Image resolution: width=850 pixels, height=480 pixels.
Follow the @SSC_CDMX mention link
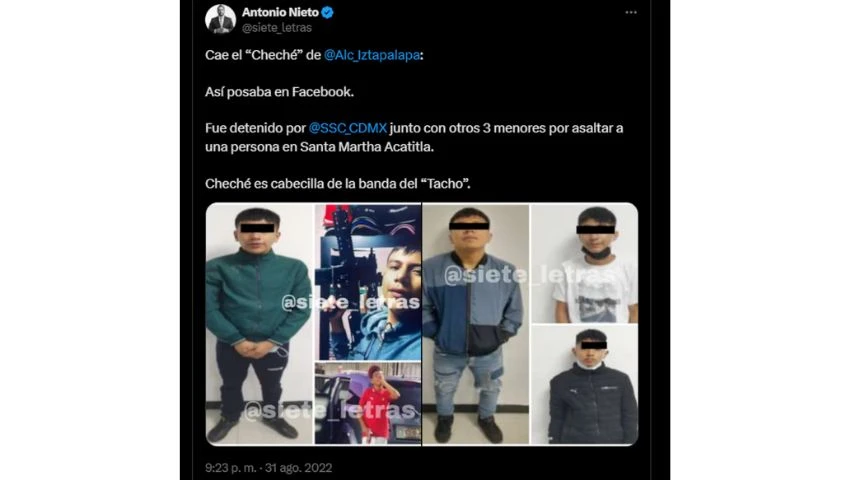347,128
